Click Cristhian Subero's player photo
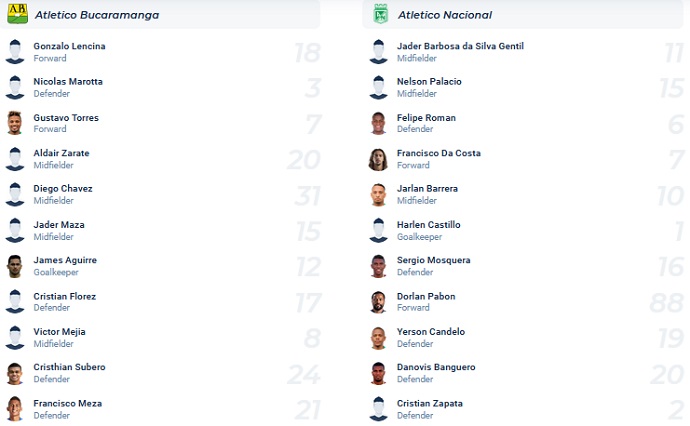This screenshot has width=690, height=426. (x=15, y=373)
